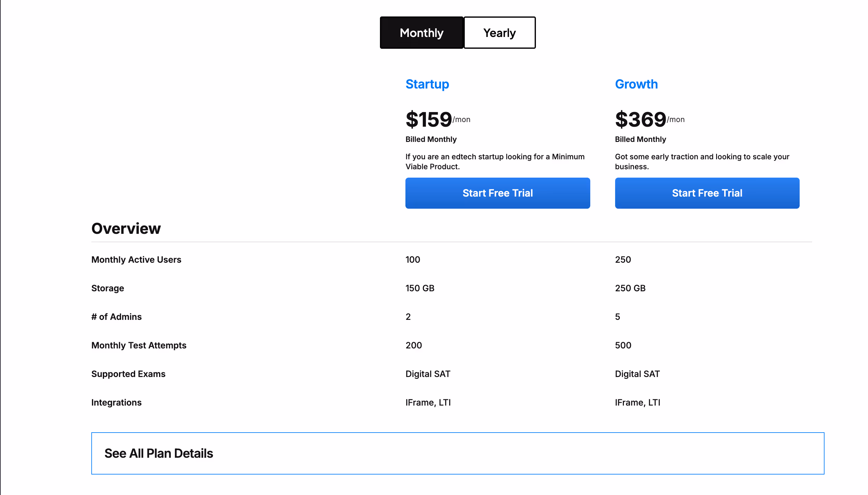Click the Monthly Test Attempts label
Screen dimensions: 868x495
[x=139, y=345]
